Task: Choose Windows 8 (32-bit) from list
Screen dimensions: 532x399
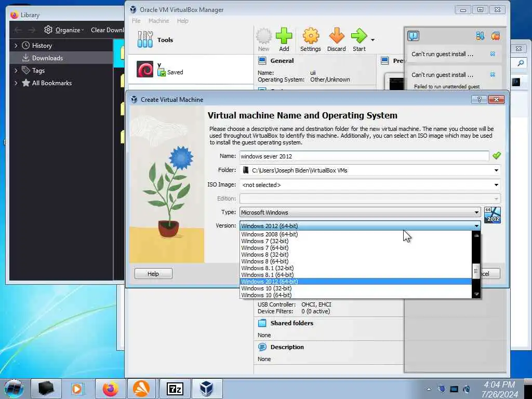Action: click(x=355, y=255)
